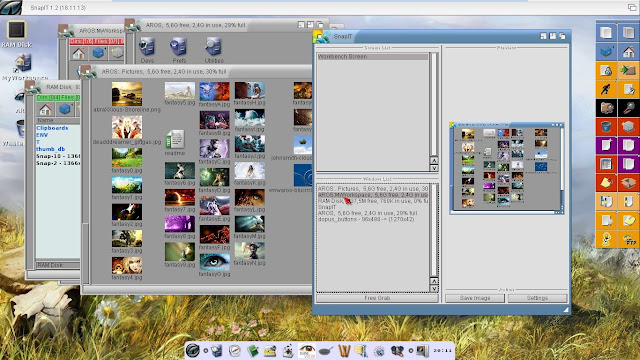Click the eye viewer icon in the dock
640x360 pixels.
307,350
